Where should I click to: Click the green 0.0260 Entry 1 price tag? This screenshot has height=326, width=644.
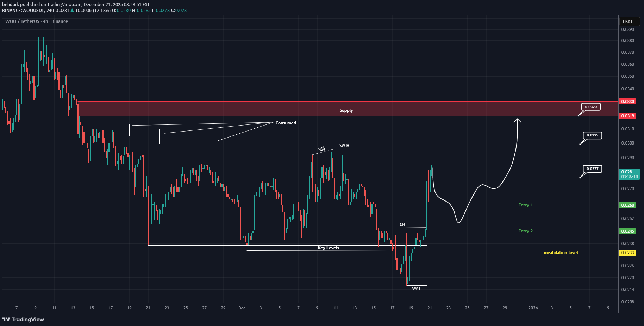coord(627,205)
